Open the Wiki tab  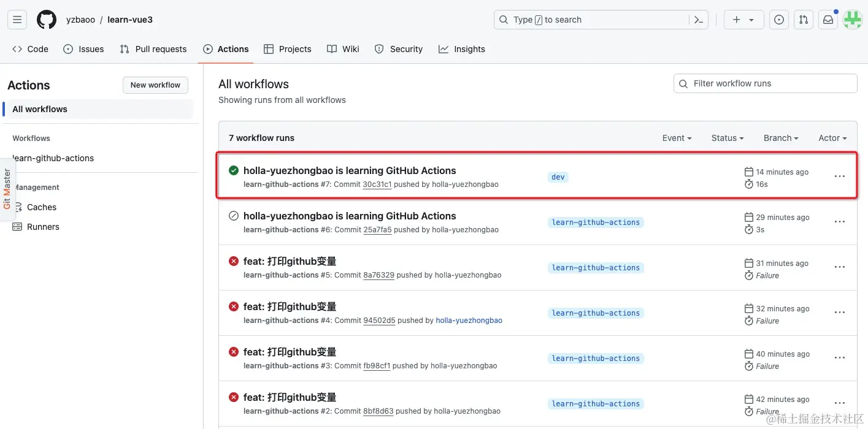(x=343, y=49)
